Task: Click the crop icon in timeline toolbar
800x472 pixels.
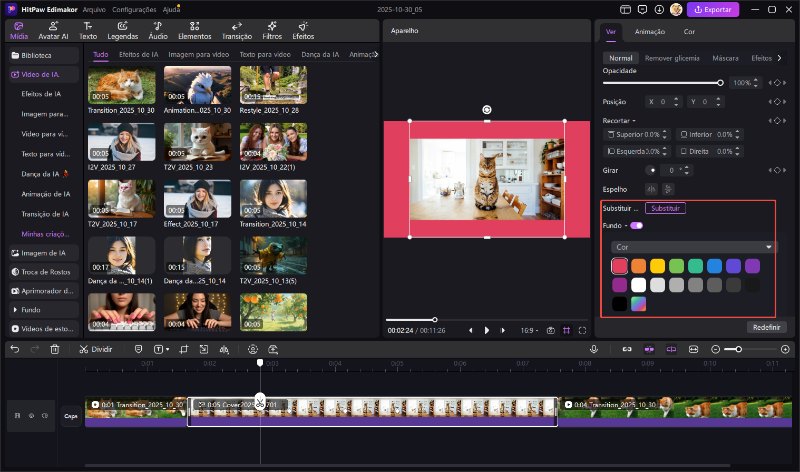Action: [184, 349]
